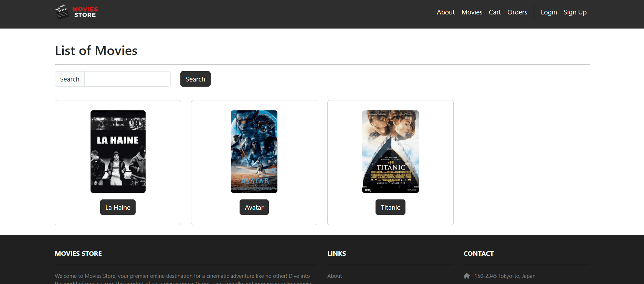Image resolution: width=644 pixels, height=284 pixels.
Task: Open the La Haine movie button
Action: point(118,207)
